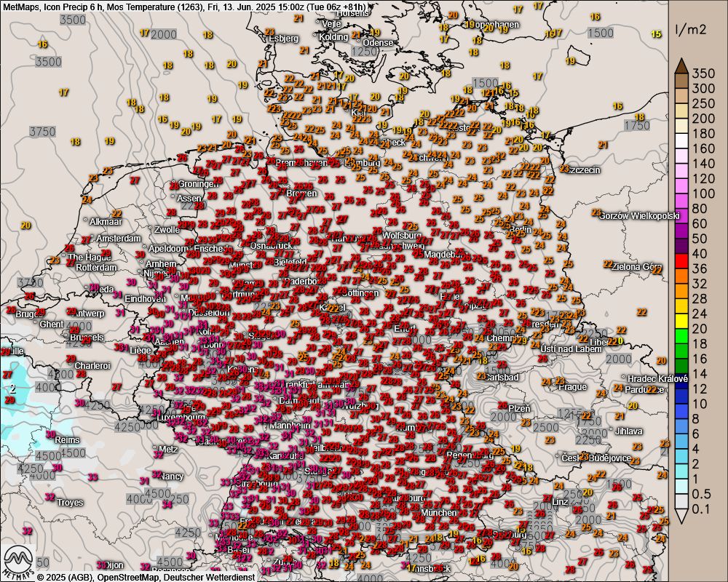Viewport: 728px width, 582px height.
Task: Click the city marker dot for Groningen
Action: tap(175, 184)
